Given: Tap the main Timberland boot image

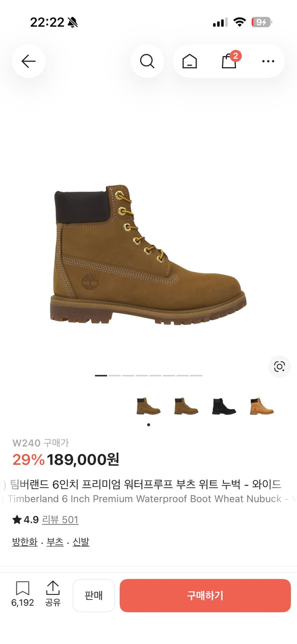Looking at the screenshot, I should coord(148,255).
